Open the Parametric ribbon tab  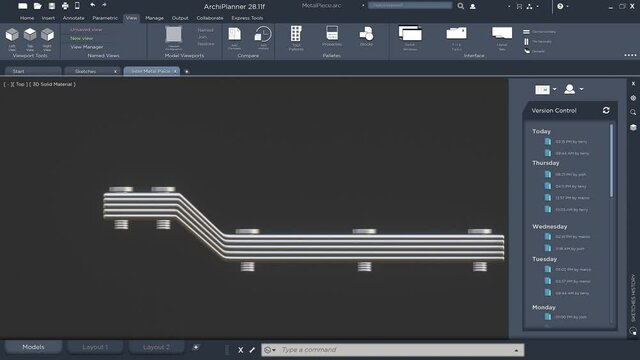[x=105, y=18]
